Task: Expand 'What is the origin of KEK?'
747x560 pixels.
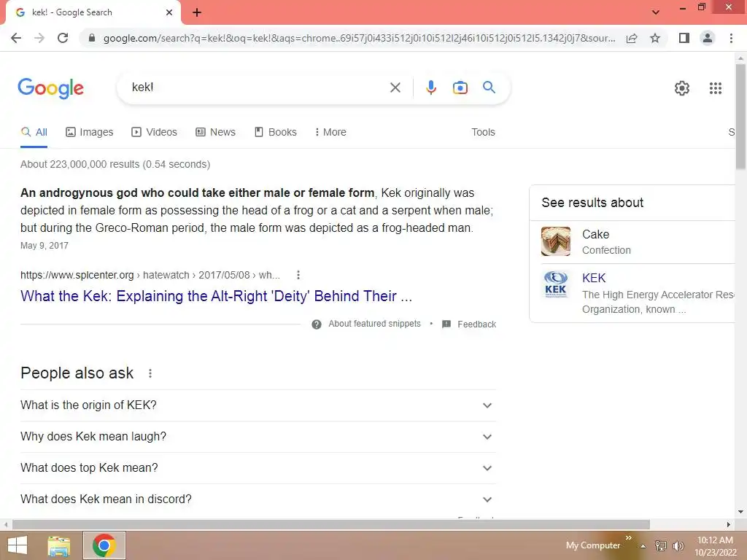Action: [258, 405]
